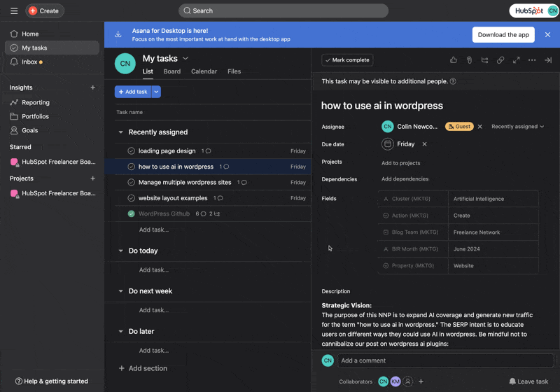560x392 pixels.
Task: Click Add task under Recently assigned
Action: [154, 230]
